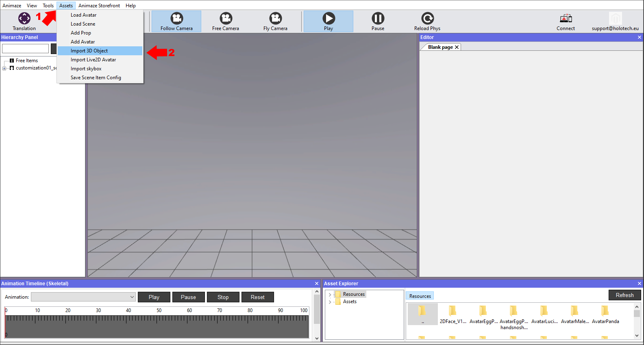Click the Pause toolbar icon
Viewport: 644px width, 345px height.
tap(378, 19)
